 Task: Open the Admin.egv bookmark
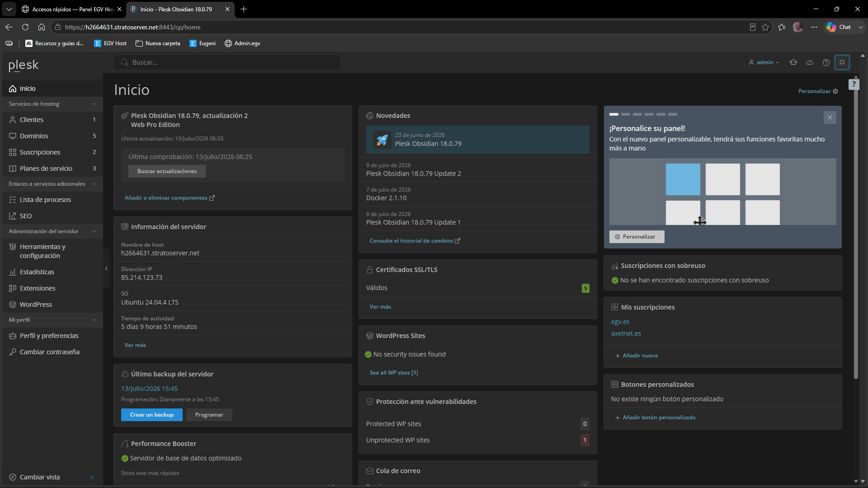click(x=242, y=43)
